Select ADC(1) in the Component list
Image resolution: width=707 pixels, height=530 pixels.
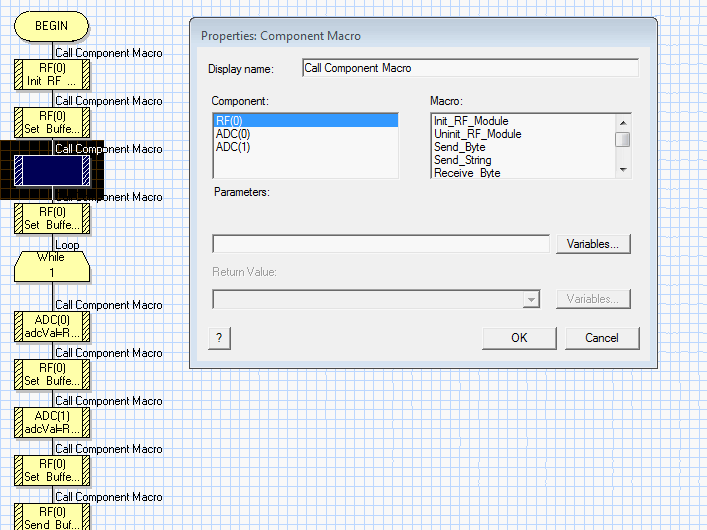click(x=306, y=147)
